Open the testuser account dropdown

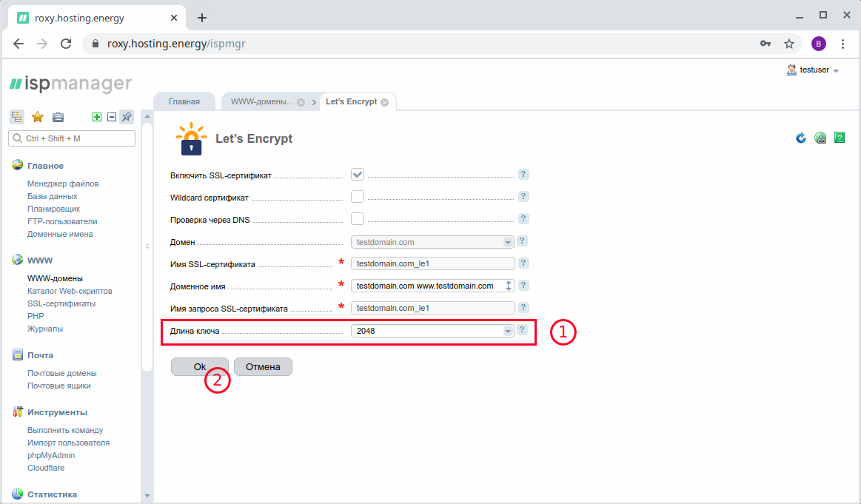[x=813, y=70]
